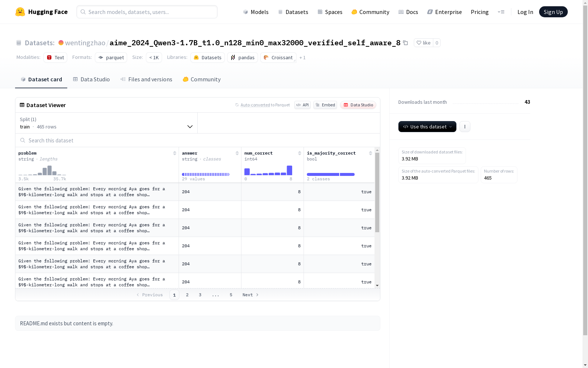
Task: Sort by the is_majority_correct column arrows
Action: point(370,153)
